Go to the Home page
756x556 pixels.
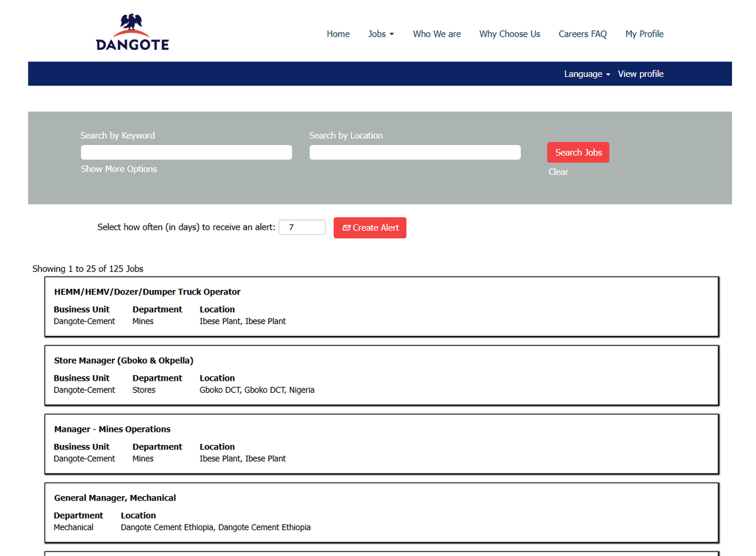(x=338, y=34)
